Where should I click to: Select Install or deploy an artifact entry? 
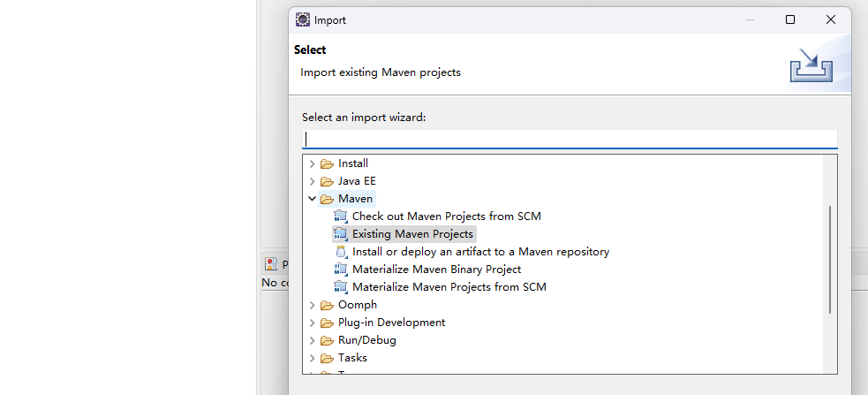coord(480,252)
